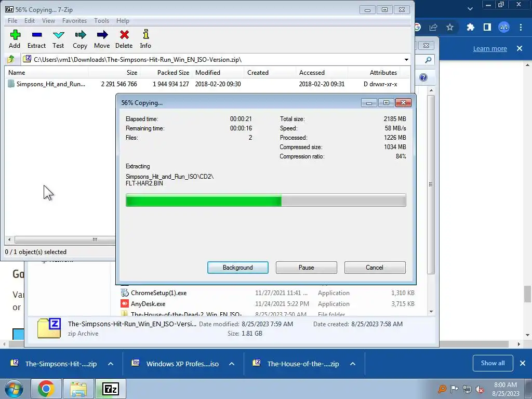Select the Simpsons_Hit_and_Run folder icon
The width and height of the screenshot is (532, 399).
point(11,84)
